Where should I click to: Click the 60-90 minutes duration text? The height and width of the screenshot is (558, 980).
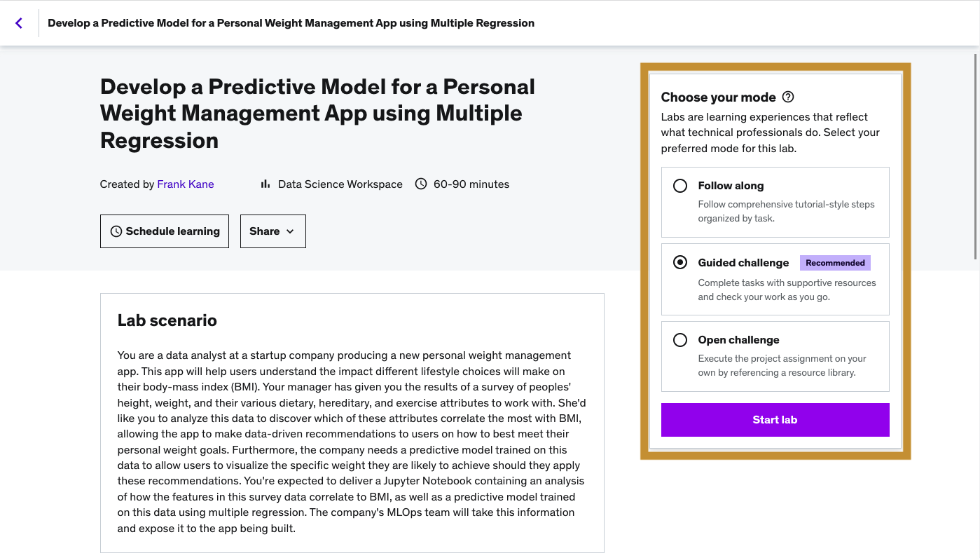471,184
